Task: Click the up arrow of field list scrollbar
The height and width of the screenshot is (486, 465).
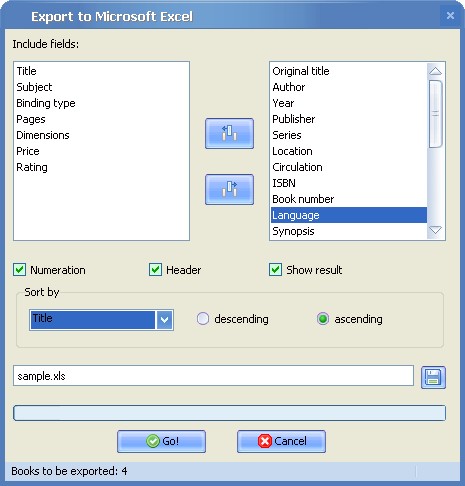Action: point(435,71)
